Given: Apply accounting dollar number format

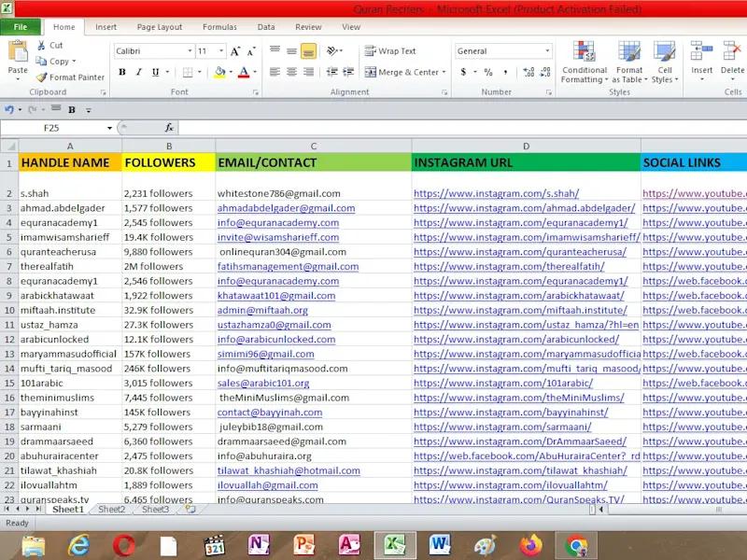Looking at the screenshot, I should [463, 73].
